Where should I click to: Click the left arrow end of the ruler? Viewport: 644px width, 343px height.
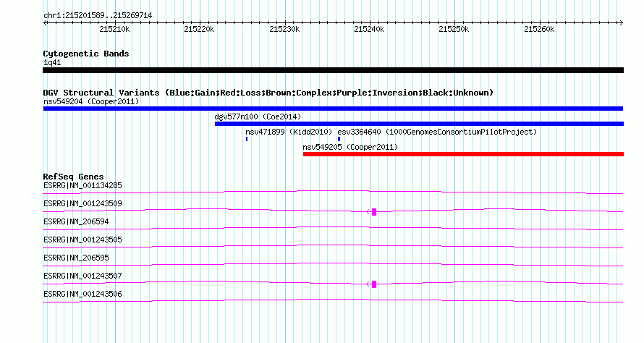click(x=45, y=23)
